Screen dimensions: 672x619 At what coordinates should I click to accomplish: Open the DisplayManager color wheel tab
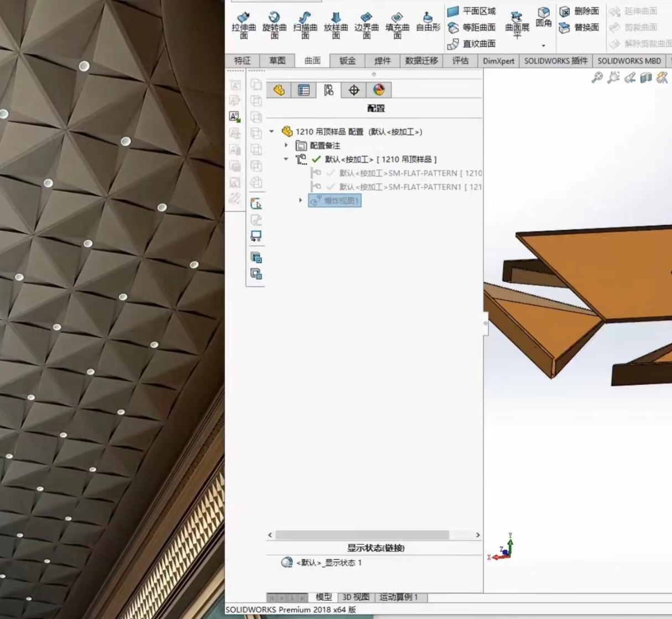379,90
